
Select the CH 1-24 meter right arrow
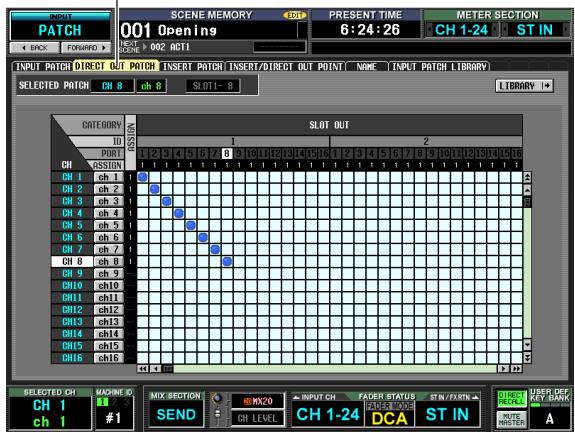point(495,30)
